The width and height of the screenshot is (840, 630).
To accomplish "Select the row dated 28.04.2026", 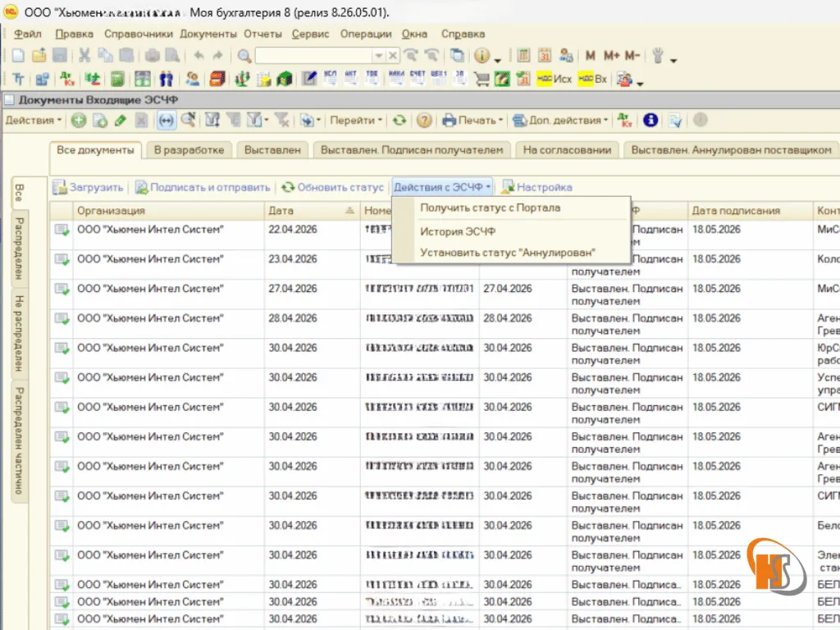I will (x=445, y=324).
